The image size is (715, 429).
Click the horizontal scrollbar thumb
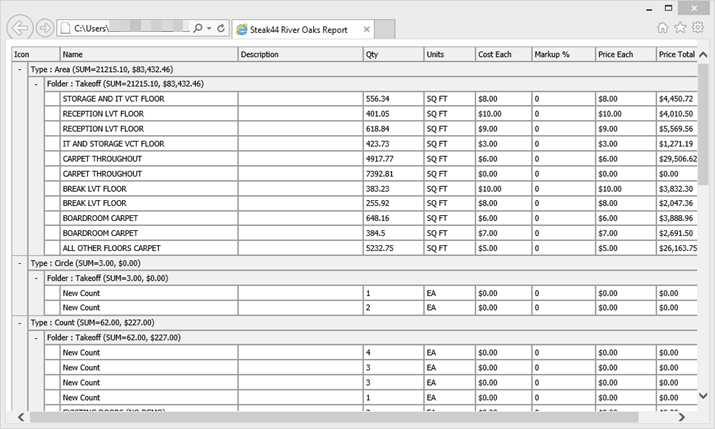pyautogui.click(x=334, y=417)
